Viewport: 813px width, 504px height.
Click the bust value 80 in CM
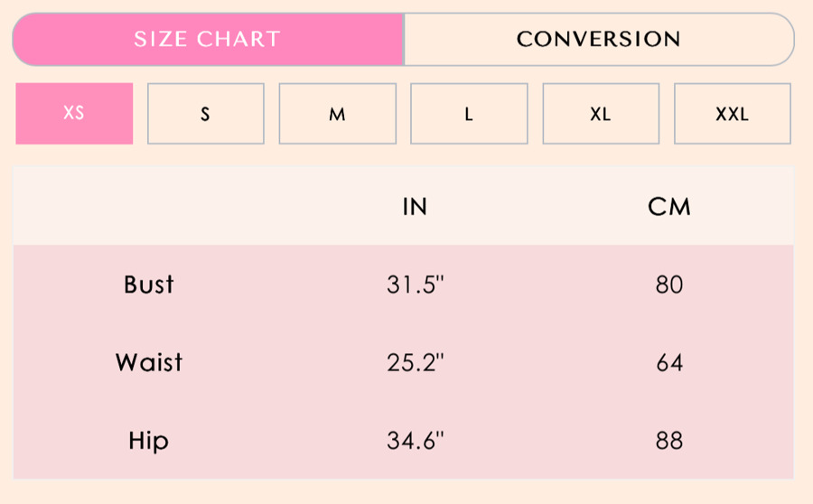(x=669, y=285)
